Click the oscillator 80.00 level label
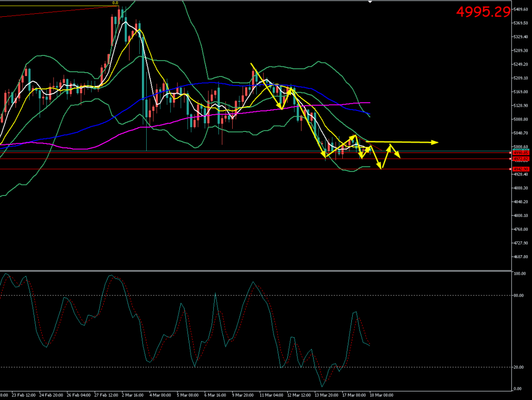This screenshot has width=532, height=400. pyautogui.click(x=519, y=295)
